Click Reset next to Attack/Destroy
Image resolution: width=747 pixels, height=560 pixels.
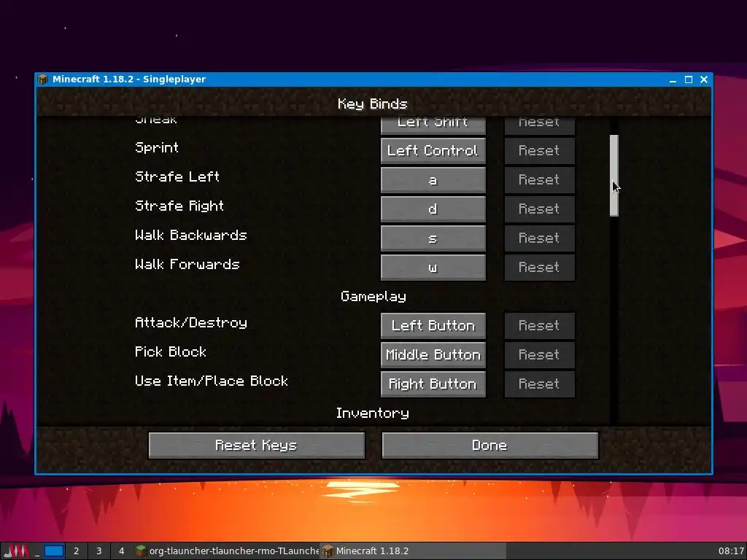pos(539,326)
